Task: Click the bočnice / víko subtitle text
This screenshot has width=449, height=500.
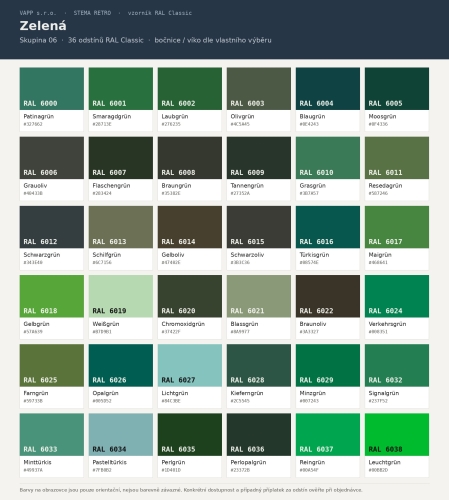Action: point(213,40)
